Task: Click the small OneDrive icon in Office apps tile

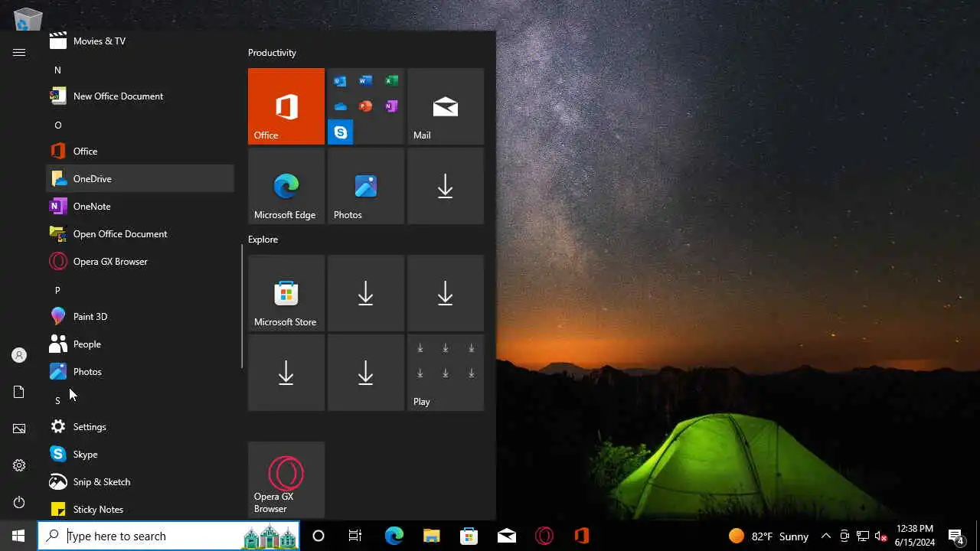Action: [x=341, y=106]
